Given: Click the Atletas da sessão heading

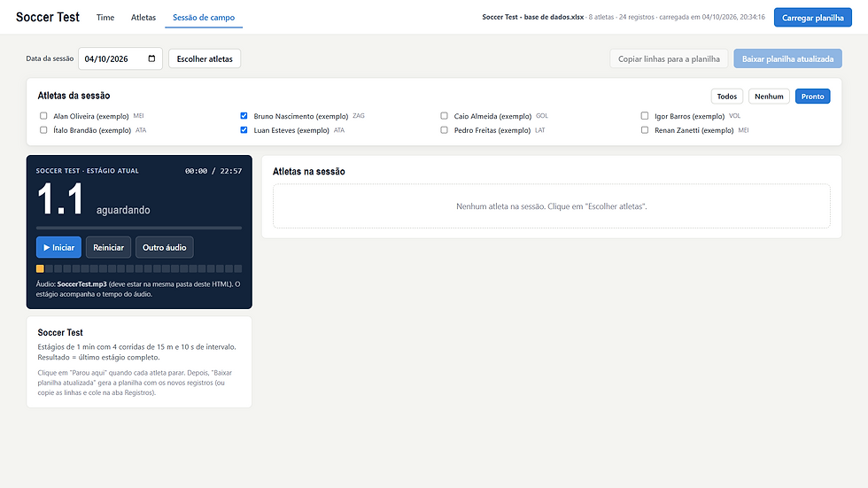Looking at the screenshot, I should point(74,96).
